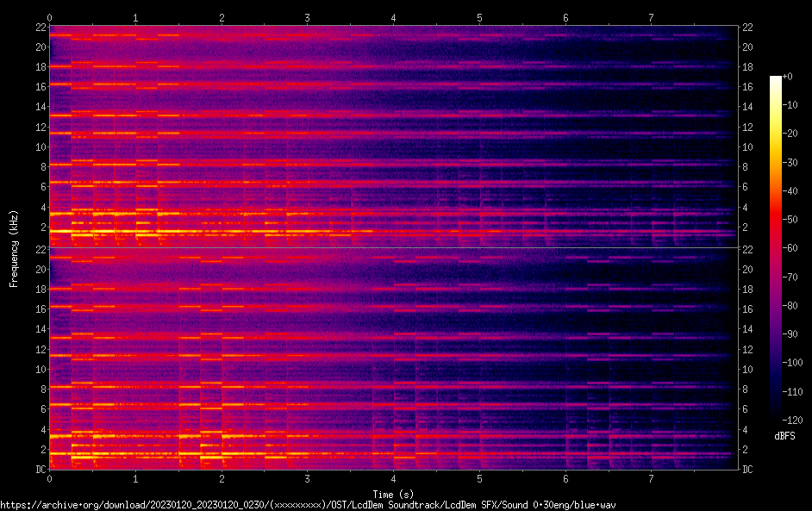Select the 5-second mark on the bottom time axis
812x511 pixels.
point(480,478)
